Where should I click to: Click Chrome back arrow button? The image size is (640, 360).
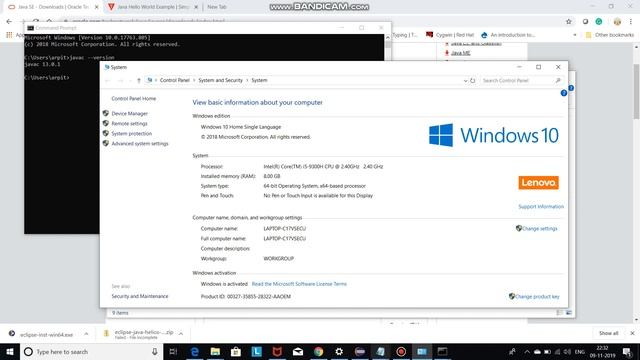[x=9, y=21]
